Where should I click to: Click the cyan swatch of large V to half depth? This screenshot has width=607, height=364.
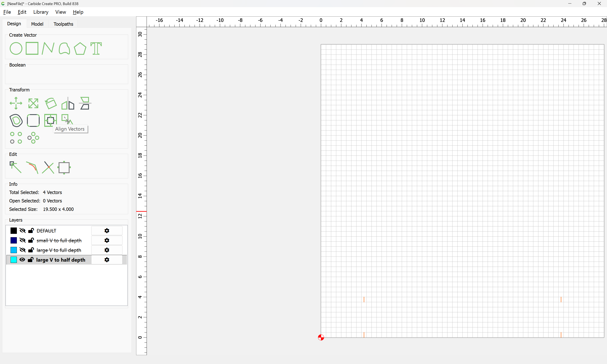[x=14, y=260]
